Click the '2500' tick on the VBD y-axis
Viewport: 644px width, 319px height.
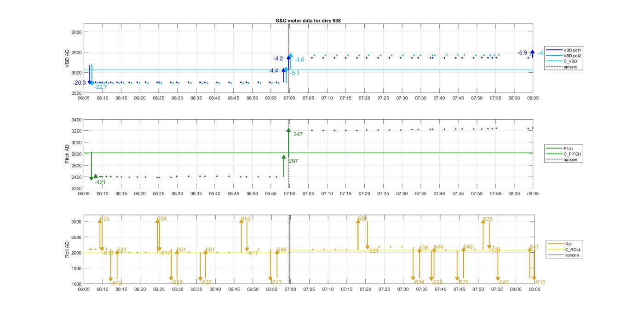tap(76, 52)
